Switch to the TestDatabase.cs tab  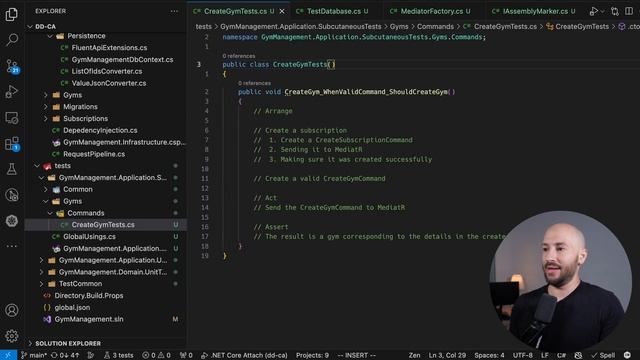point(333,11)
